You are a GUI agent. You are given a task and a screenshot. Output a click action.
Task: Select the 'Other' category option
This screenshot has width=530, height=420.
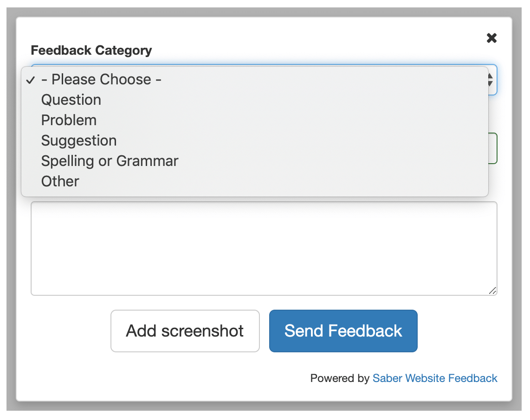point(60,181)
